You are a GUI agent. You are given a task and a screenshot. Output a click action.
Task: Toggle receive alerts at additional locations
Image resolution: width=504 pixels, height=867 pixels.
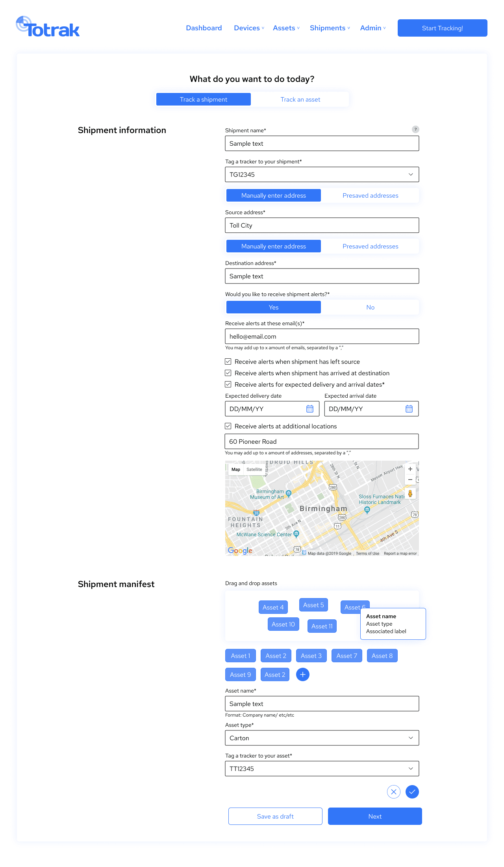point(228,426)
